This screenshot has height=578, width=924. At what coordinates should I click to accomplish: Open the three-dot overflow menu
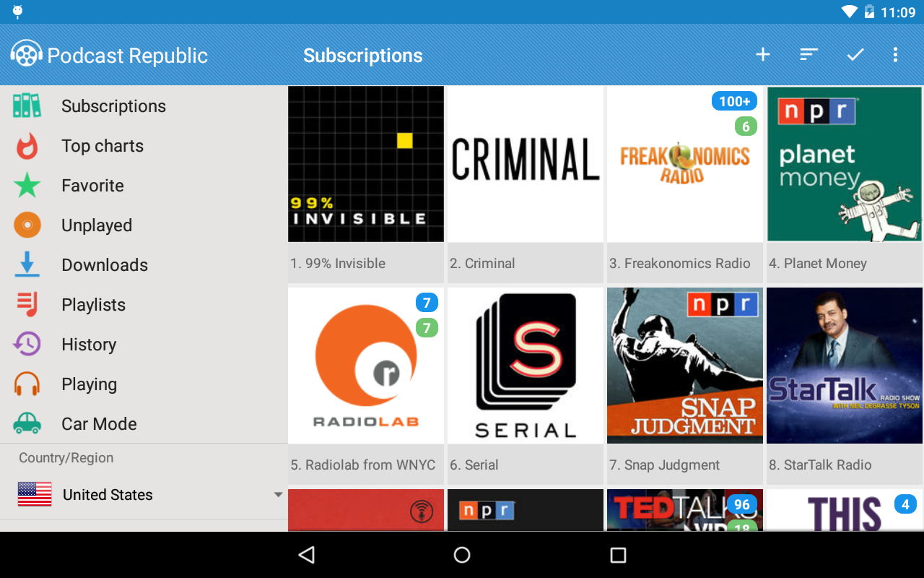point(895,54)
